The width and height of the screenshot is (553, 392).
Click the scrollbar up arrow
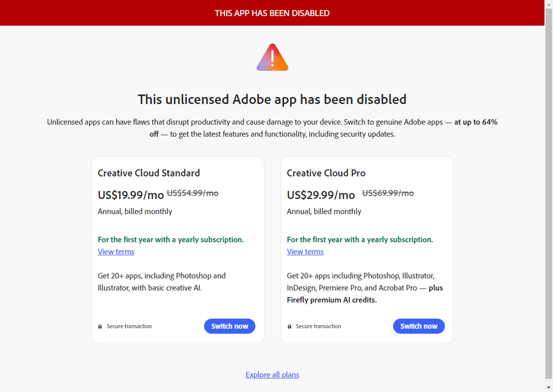(x=549, y=4)
